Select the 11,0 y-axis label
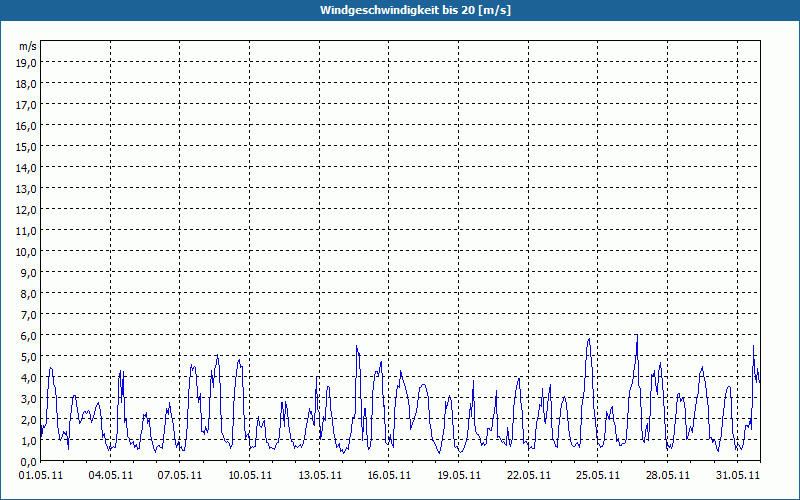Screen dimensions: 800x500 click(27, 231)
